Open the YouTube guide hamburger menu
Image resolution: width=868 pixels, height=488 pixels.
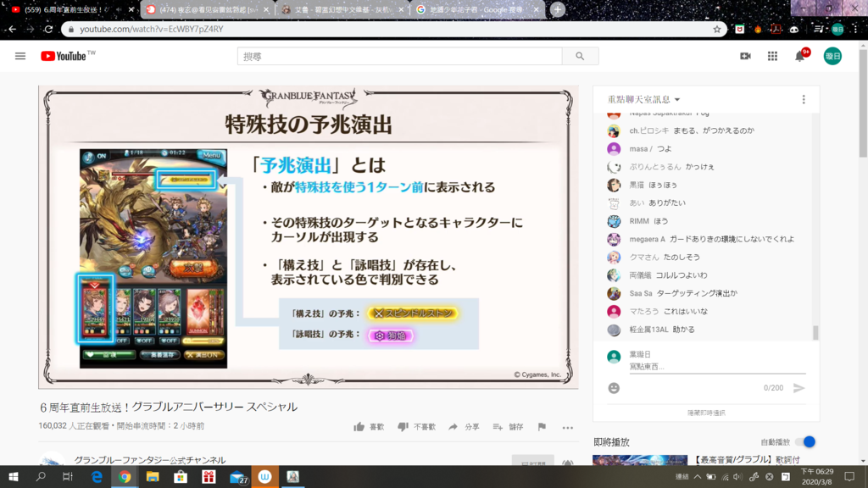pyautogui.click(x=20, y=56)
